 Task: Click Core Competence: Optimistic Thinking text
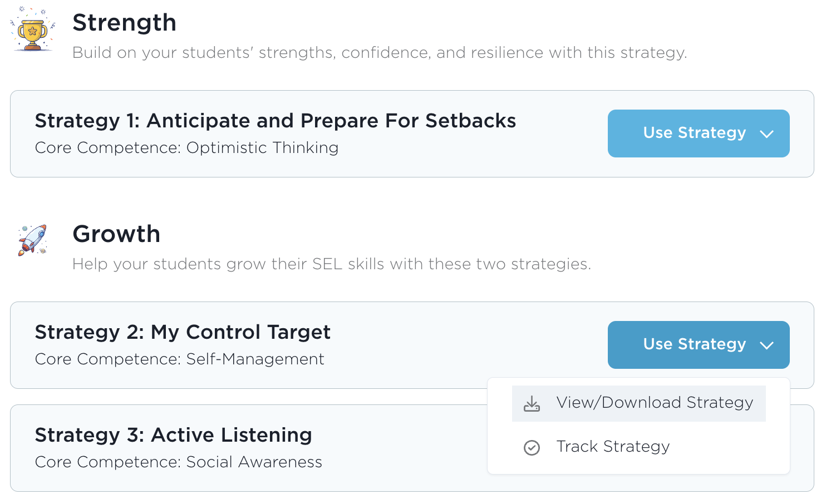(186, 148)
